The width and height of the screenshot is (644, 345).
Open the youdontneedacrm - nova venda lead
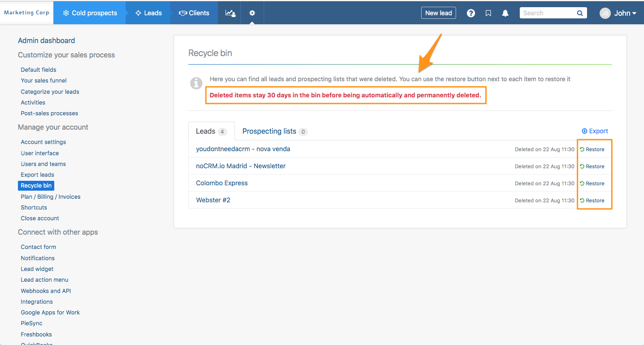243,149
